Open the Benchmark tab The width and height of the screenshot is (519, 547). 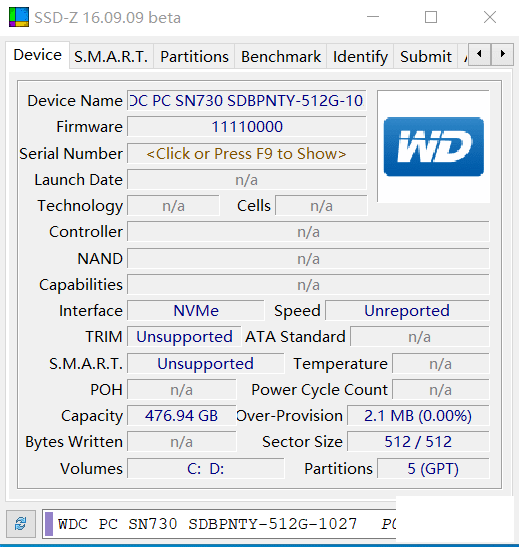pos(281,57)
